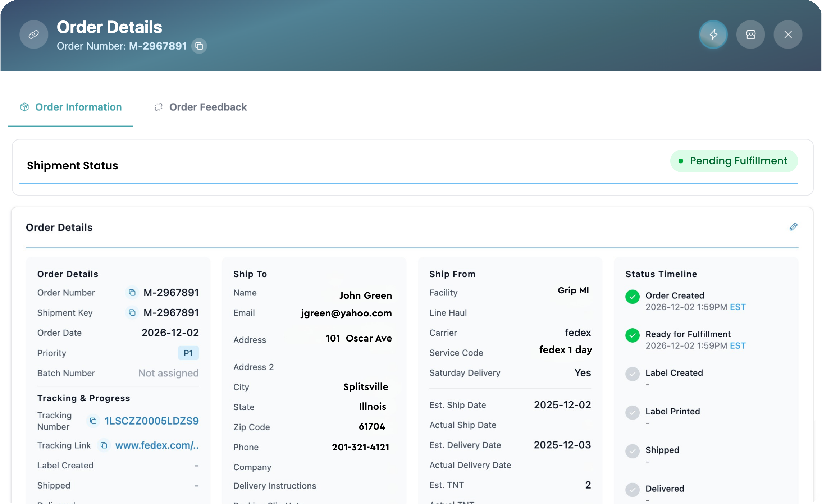The width and height of the screenshot is (822, 504).
Task: Open the www.fedex.com tracking link
Action: coord(157,445)
